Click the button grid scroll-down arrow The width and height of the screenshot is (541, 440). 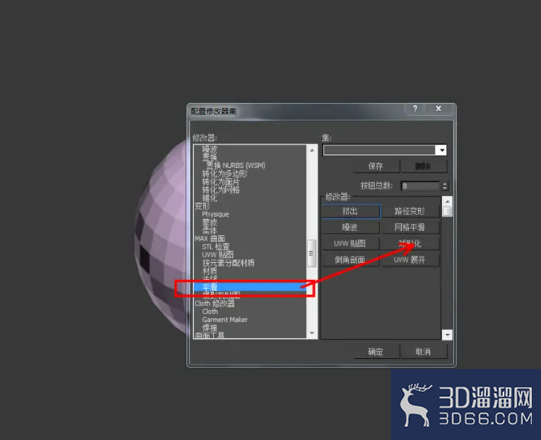tap(447, 335)
